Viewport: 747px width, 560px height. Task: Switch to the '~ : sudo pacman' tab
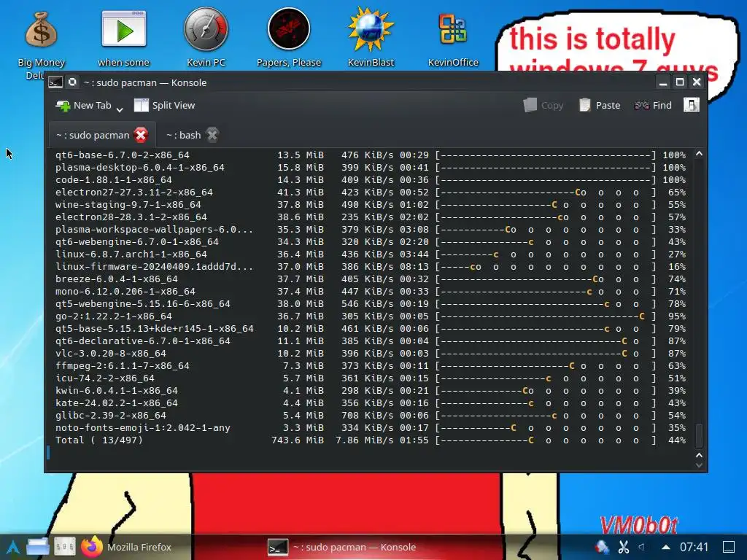93,135
